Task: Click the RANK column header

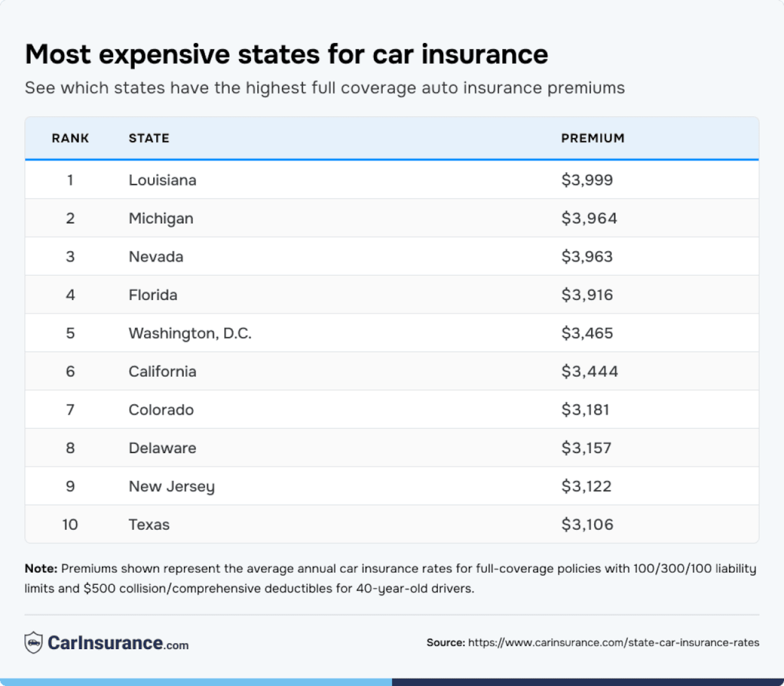Action: [x=70, y=138]
